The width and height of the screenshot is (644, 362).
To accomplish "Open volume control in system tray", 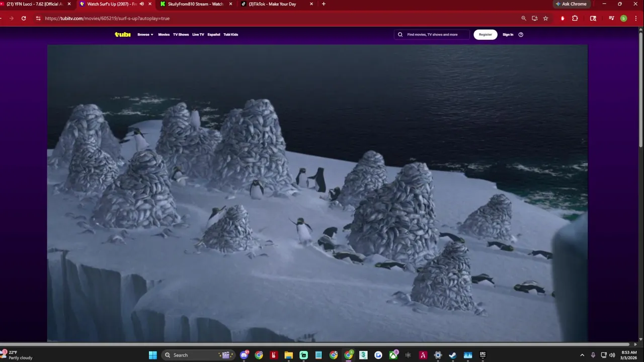I will click(x=612, y=355).
